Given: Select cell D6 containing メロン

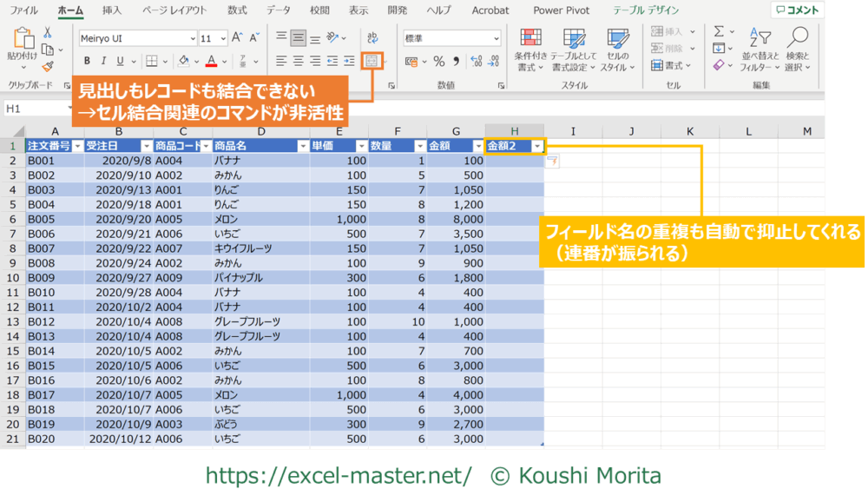Looking at the screenshot, I should pos(260,220).
